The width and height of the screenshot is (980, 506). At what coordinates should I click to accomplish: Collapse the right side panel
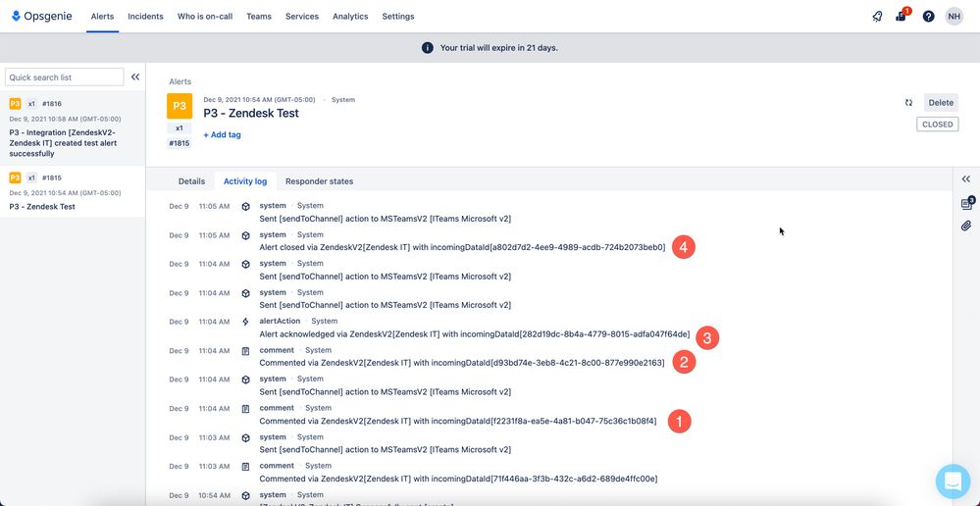(x=966, y=179)
